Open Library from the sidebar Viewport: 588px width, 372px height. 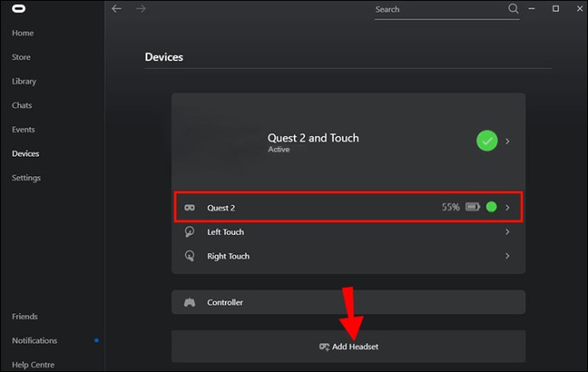pos(24,82)
